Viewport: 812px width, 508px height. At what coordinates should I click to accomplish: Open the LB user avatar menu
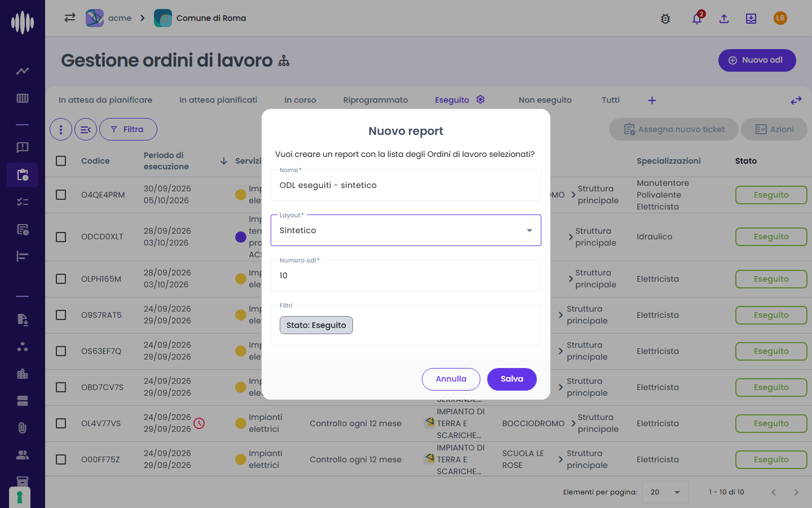780,18
